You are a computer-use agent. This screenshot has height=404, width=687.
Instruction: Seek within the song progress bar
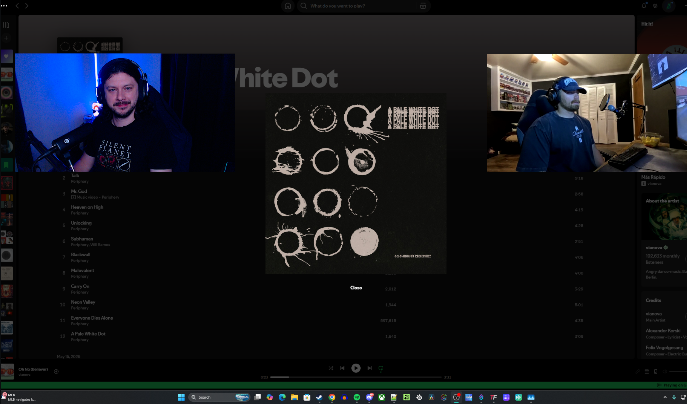pyautogui.click(x=356, y=377)
